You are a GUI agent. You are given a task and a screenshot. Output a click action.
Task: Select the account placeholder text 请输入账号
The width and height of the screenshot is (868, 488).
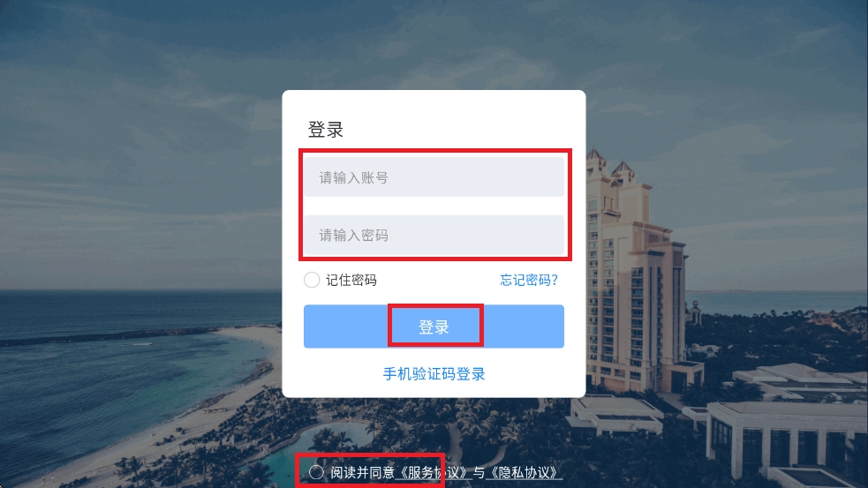coord(353,177)
